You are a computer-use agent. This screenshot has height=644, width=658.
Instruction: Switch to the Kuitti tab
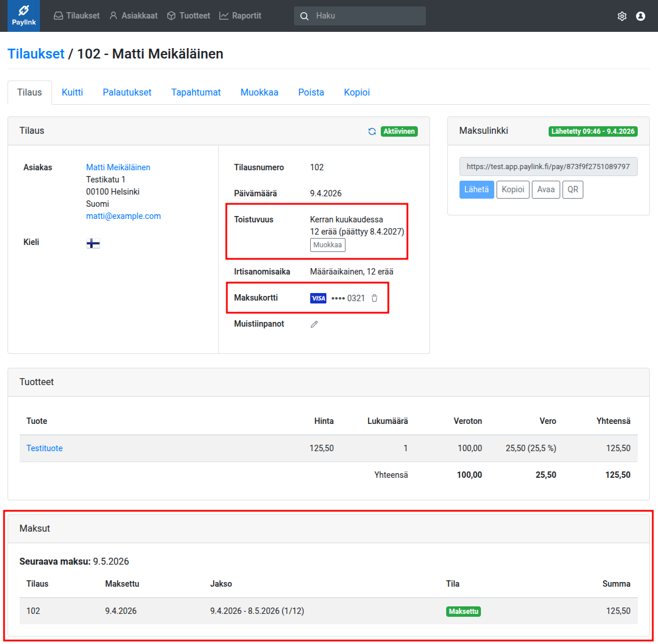coord(72,92)
